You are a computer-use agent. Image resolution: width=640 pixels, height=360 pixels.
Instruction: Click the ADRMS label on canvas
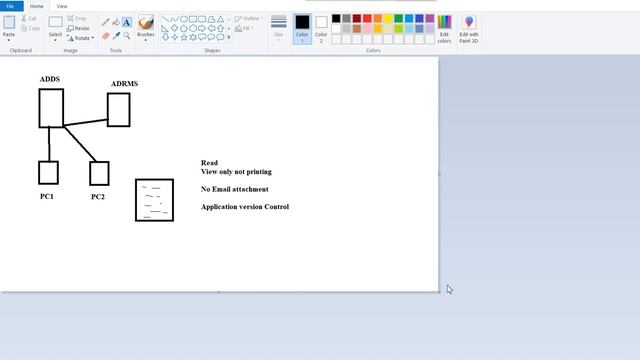[x=124, y=84]
